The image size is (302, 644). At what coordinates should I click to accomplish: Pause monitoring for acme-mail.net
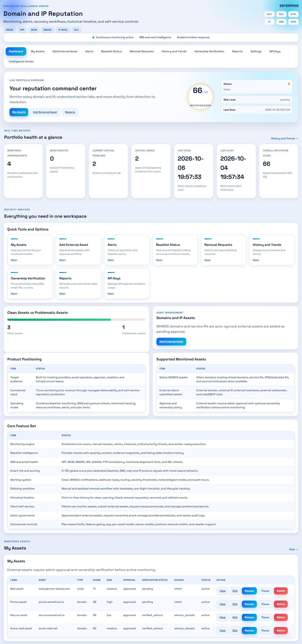[x=265, y=631]
